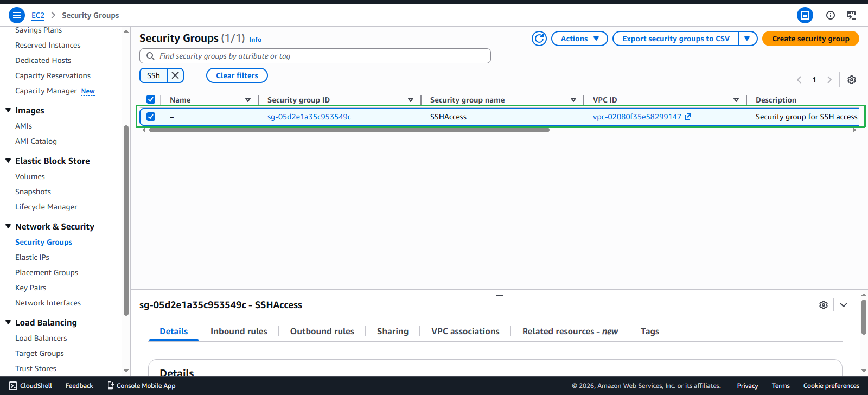
Task: Click the sidebar vertical scrollbar
Action: tap(126, 220)
